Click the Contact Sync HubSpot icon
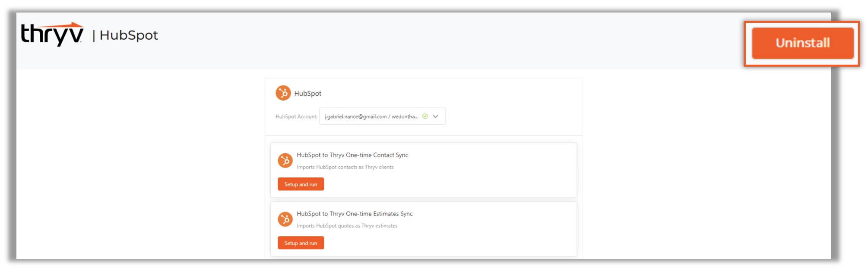 (x=285, y=161)
